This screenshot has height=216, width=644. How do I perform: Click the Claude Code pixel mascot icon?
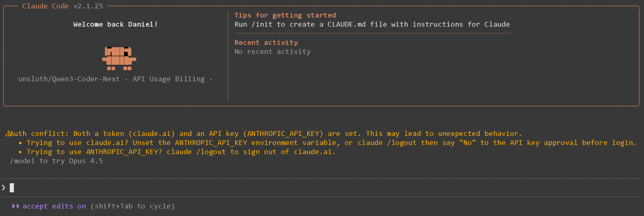click(119, 58)
